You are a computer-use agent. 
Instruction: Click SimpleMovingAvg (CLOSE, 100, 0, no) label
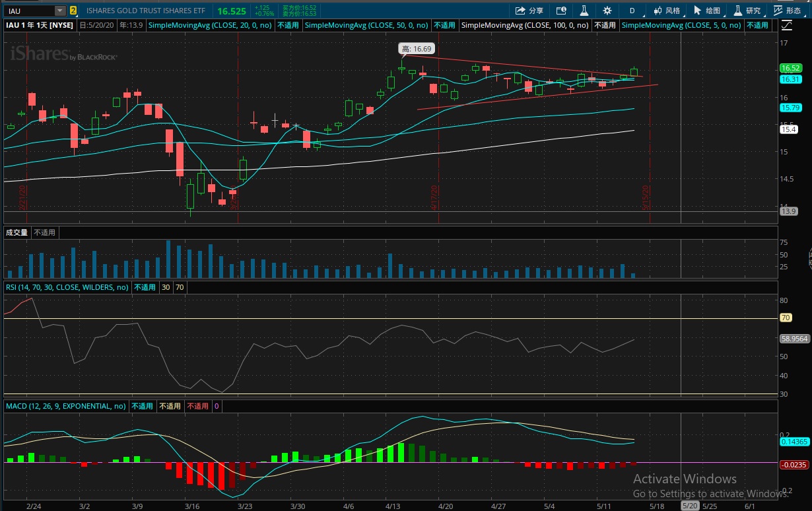pos(525,25)
